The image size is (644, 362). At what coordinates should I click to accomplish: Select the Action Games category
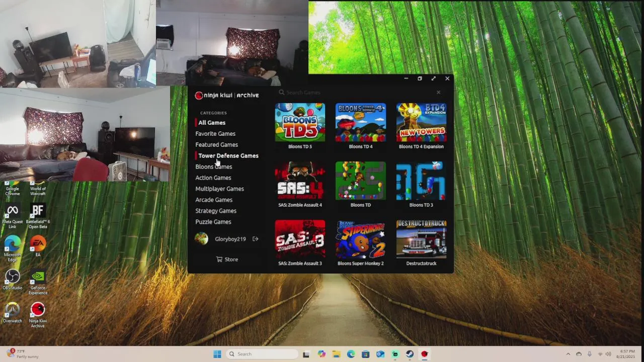[x=213, y=178]
